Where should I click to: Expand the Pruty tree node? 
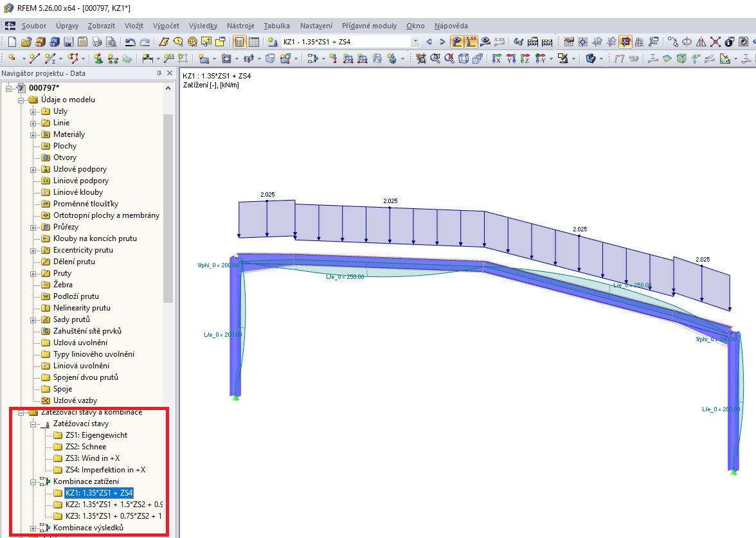pyautogui.click(x=33, y=273)
